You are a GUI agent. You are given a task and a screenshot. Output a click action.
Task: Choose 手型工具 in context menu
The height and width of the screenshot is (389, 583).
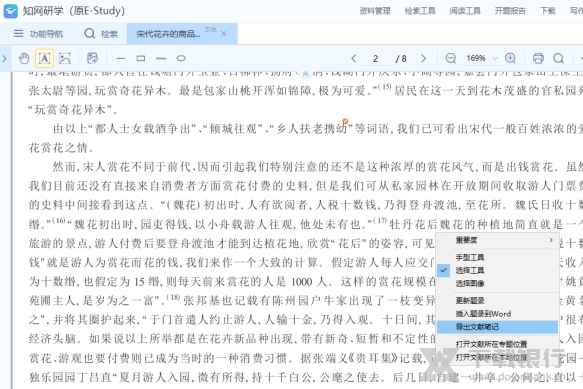tap(497, 257)
